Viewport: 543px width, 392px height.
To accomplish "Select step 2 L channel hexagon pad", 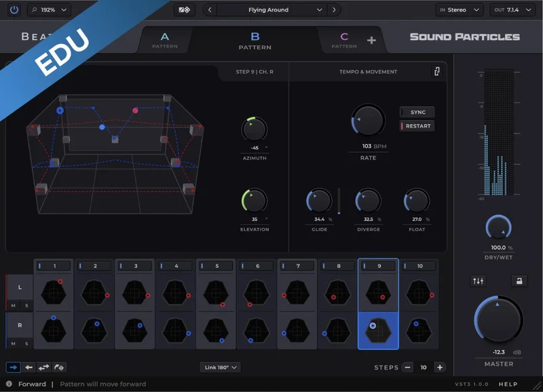I will (x=94, y=293).
